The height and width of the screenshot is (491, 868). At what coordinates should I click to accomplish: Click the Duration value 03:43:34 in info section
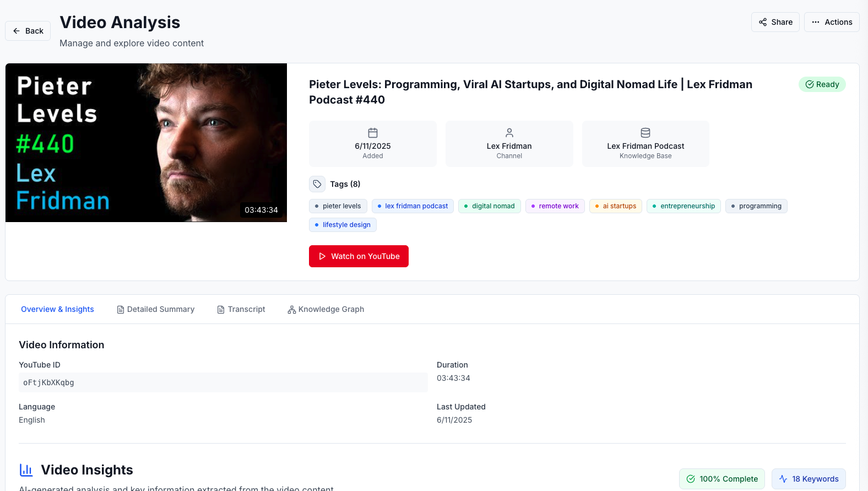pos(453,378)
